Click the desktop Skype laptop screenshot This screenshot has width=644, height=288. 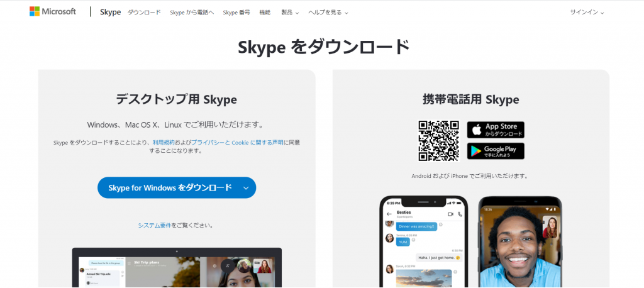point(177,267)
